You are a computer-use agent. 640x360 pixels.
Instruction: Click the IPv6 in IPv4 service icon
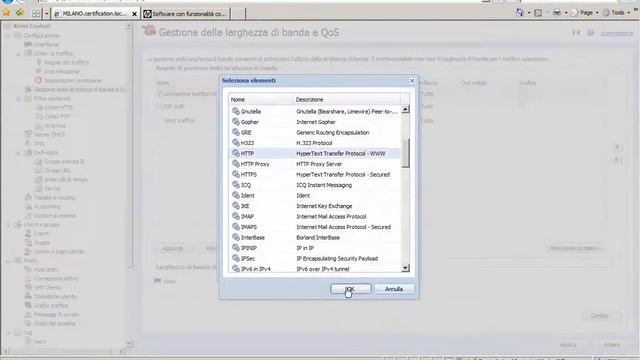point(236,269)
